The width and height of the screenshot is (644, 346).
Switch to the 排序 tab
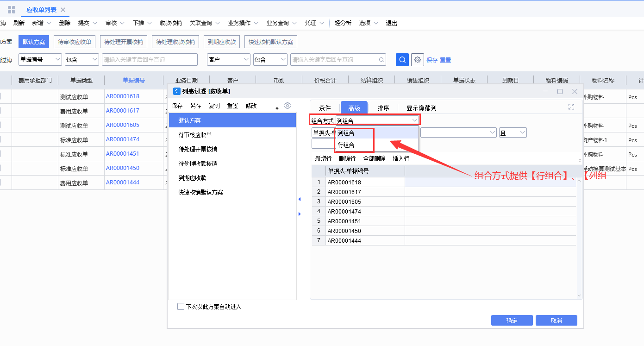(383, 108)
